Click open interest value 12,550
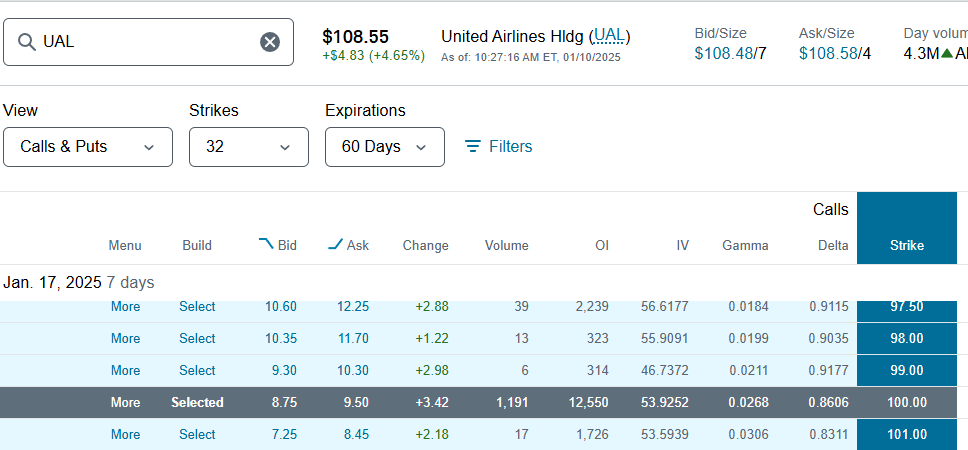 [x=588, y=402]
